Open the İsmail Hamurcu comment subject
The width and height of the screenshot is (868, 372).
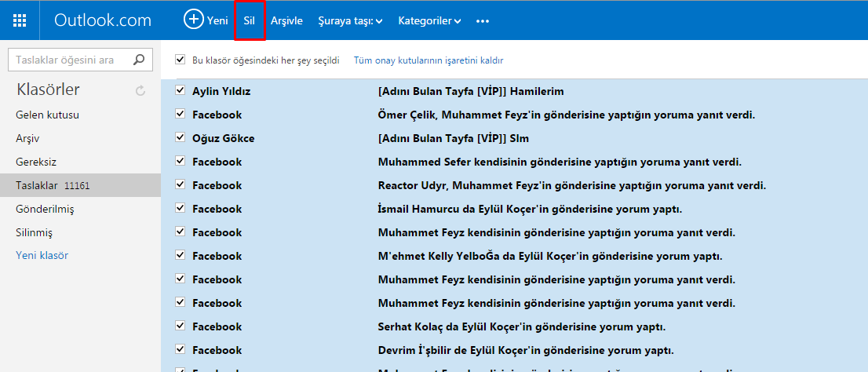pyautogui.click(x=530, y=210)
